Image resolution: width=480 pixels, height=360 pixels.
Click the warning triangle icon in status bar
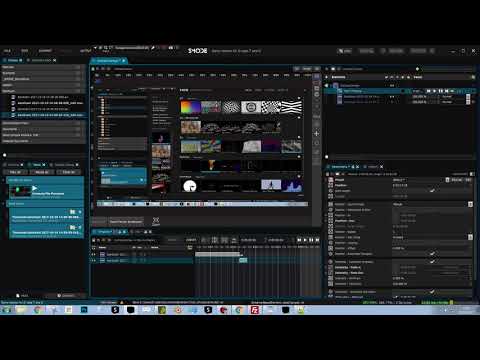122,302
